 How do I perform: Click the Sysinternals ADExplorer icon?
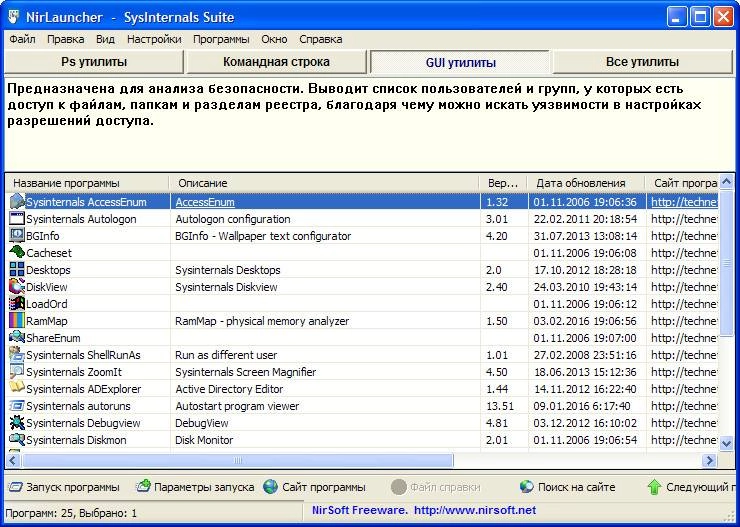[17, 388]
